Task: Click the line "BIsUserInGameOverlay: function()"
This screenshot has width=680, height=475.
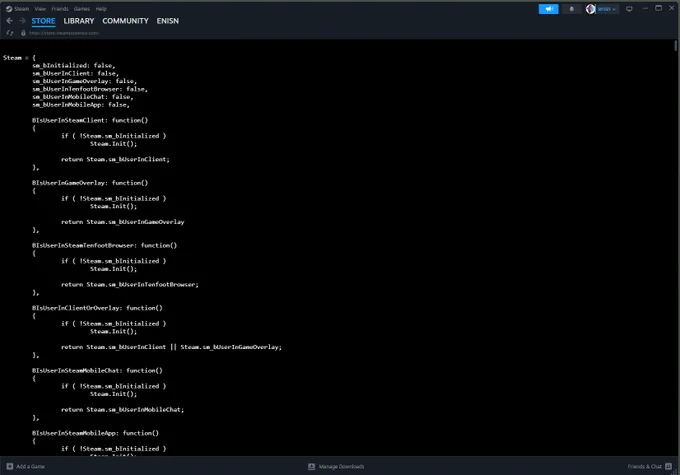Action: (90, 183)
